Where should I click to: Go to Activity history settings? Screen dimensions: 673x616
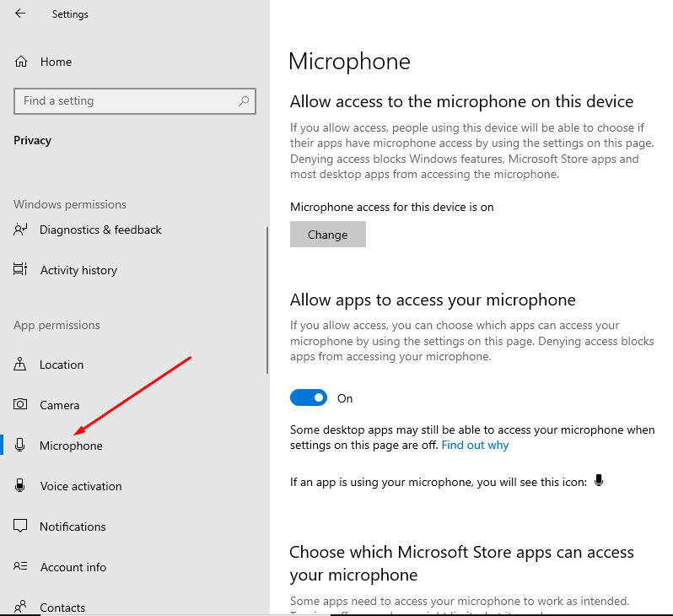78,270
